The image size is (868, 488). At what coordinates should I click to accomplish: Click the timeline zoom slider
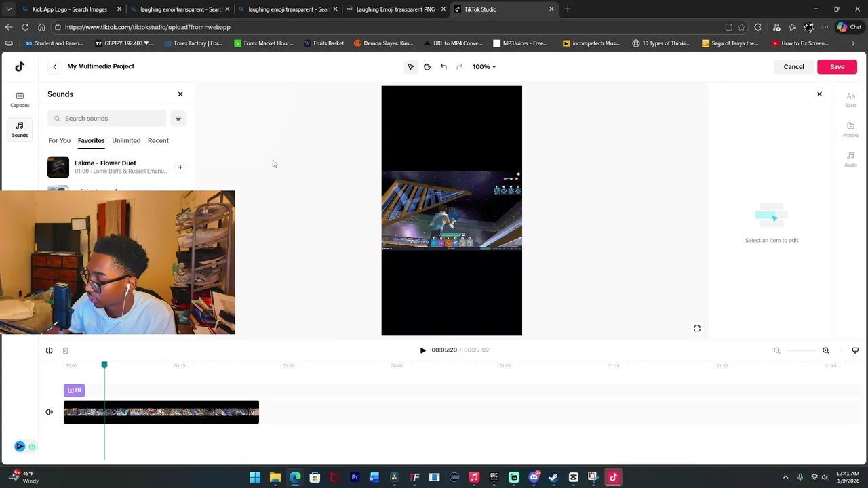point(802,350)
